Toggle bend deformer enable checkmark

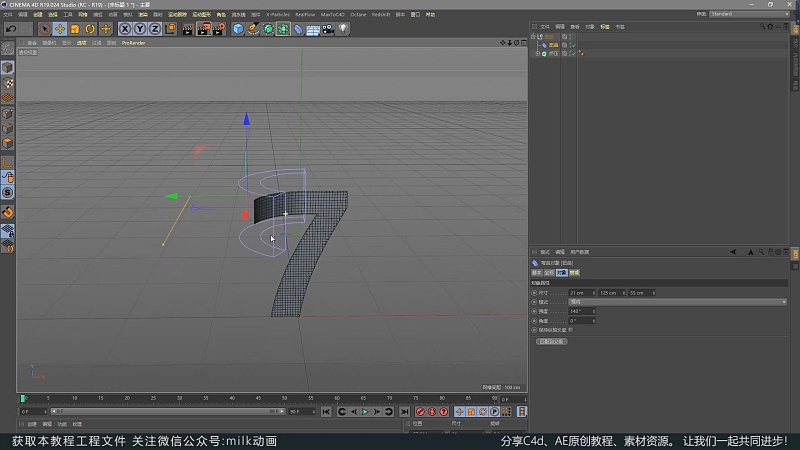coord(573,45)
